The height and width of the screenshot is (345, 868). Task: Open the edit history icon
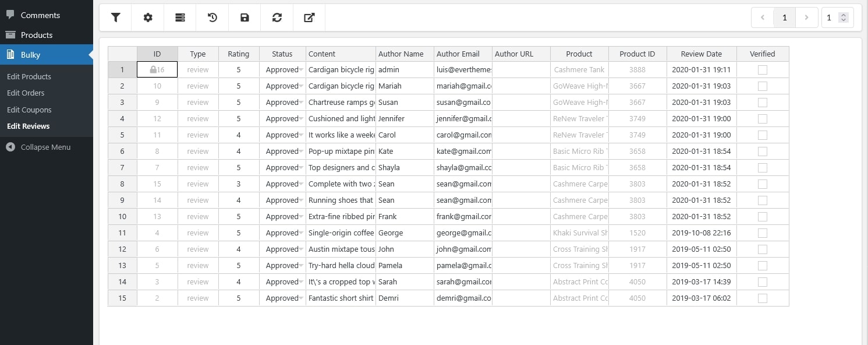(x=212, y=17)
